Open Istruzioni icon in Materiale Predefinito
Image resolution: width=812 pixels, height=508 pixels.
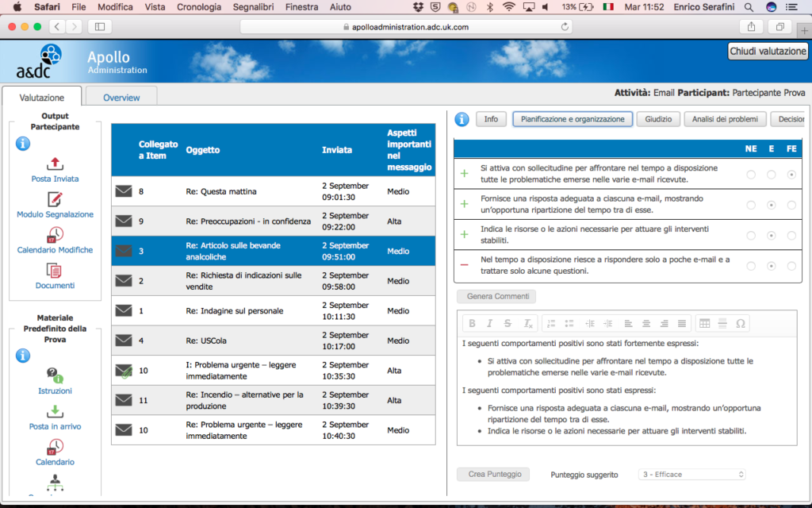click(55, 375)
